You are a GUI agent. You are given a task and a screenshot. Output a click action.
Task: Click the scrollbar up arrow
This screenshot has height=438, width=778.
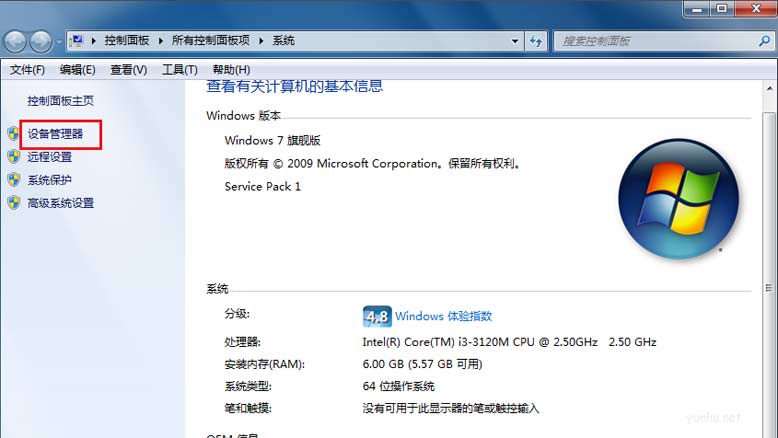point(770,88)
